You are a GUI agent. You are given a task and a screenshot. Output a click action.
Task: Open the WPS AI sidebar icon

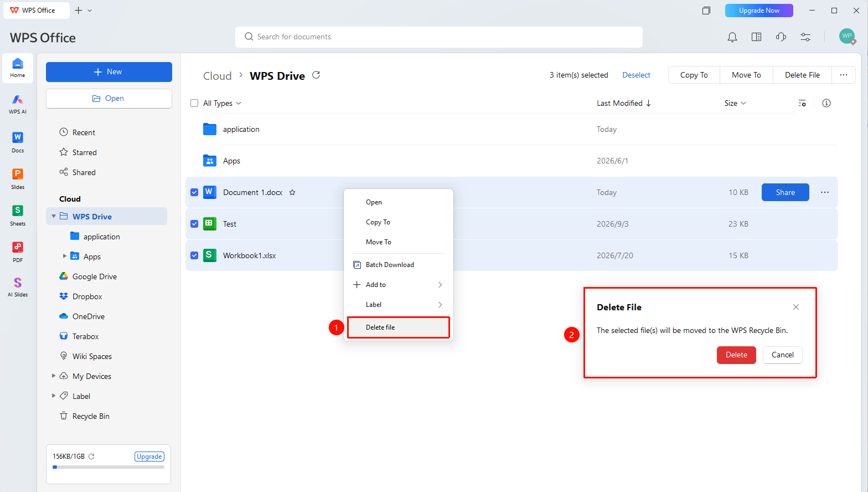tap(18, 104)
